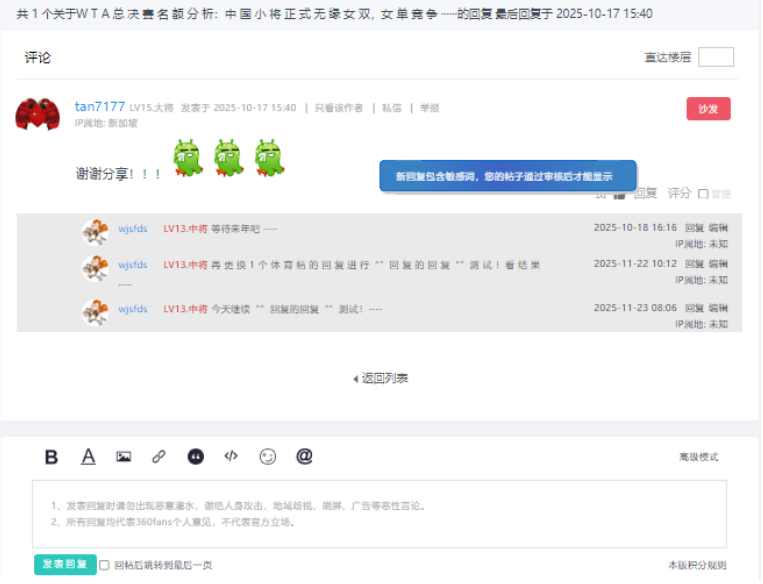Viewport: 763px width, 584px height.
Task: Show only this author's posts (只看该作者)
Action: pyautogui.click(x=339, y=108)
